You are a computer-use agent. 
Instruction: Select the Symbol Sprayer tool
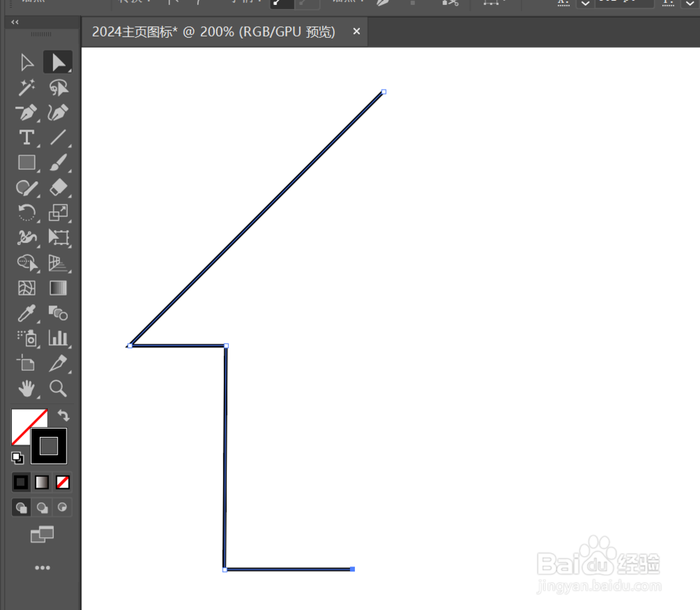(27, 338)
